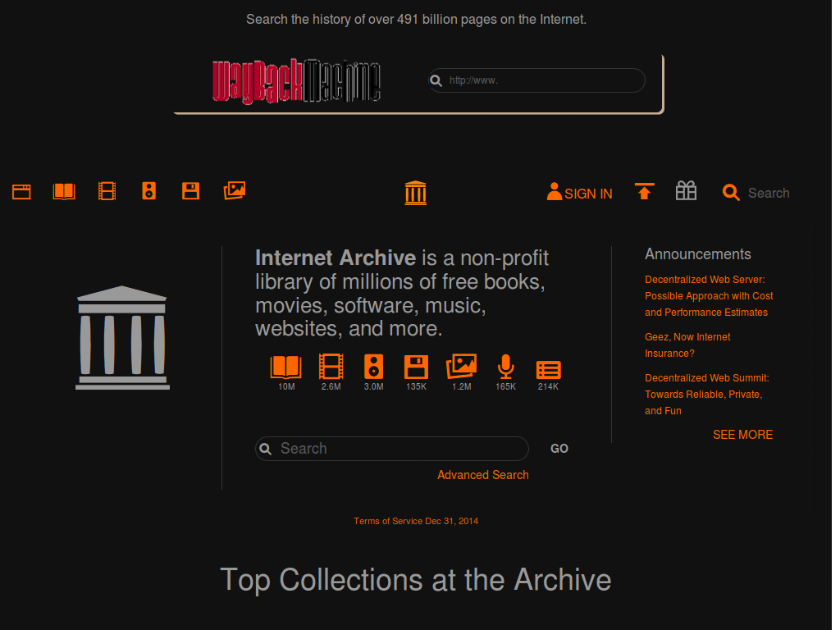Click the donate gift icon

coord(686,190)
